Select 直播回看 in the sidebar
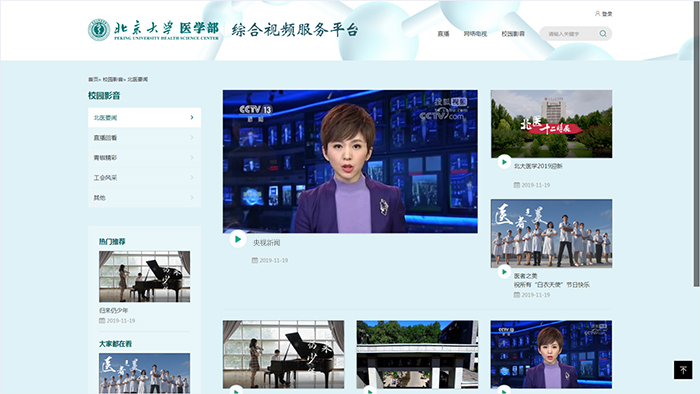Viewport: 700px width, 394px height. pyautogui.click(x=144, y=137)
